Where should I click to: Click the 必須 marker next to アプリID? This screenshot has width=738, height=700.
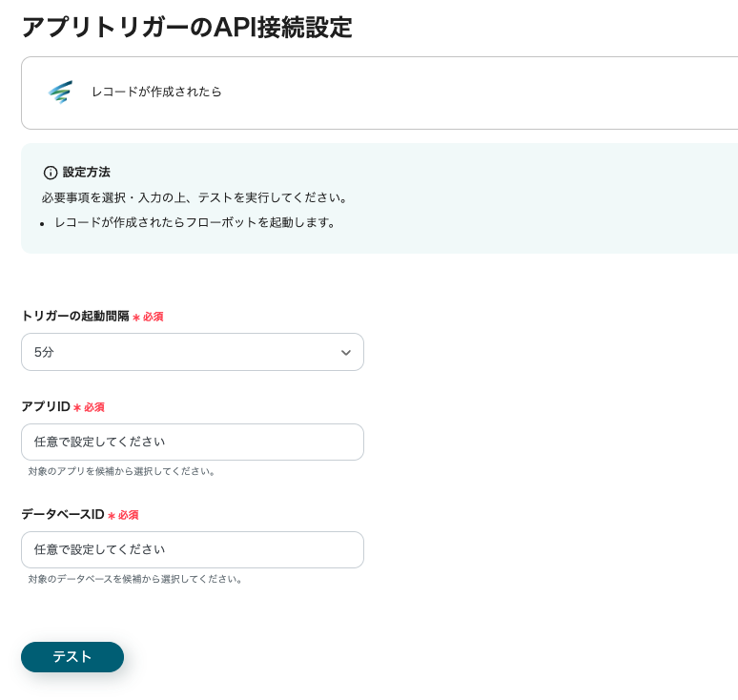point(93,407)
